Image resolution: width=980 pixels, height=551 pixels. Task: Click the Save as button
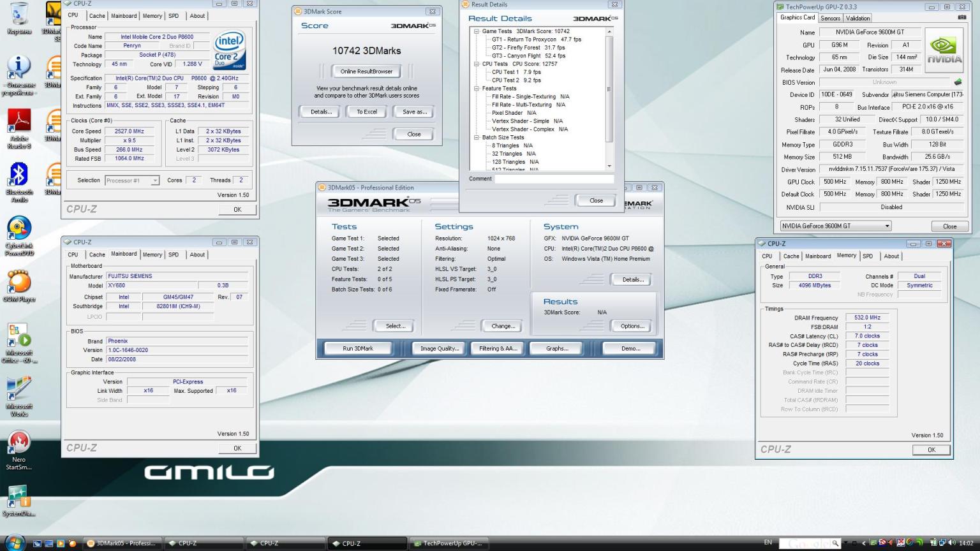pos(415,112)
